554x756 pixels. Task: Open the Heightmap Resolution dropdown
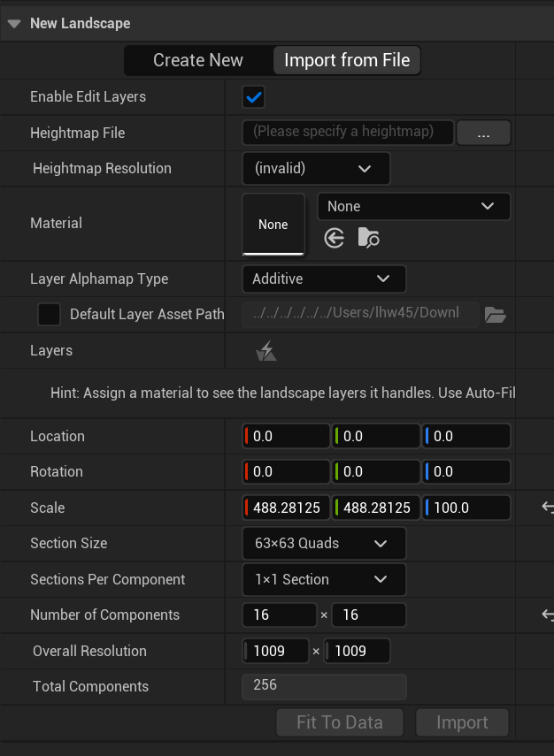316,168
